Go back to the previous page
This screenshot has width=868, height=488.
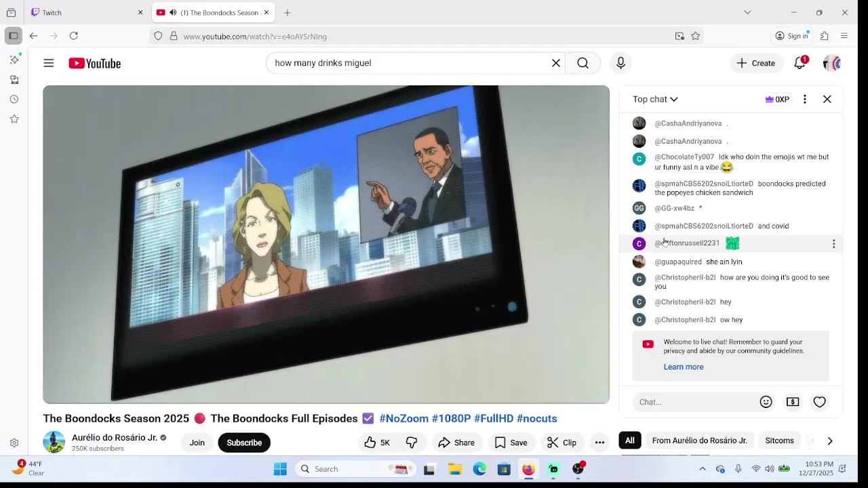(x=33, y=36)
